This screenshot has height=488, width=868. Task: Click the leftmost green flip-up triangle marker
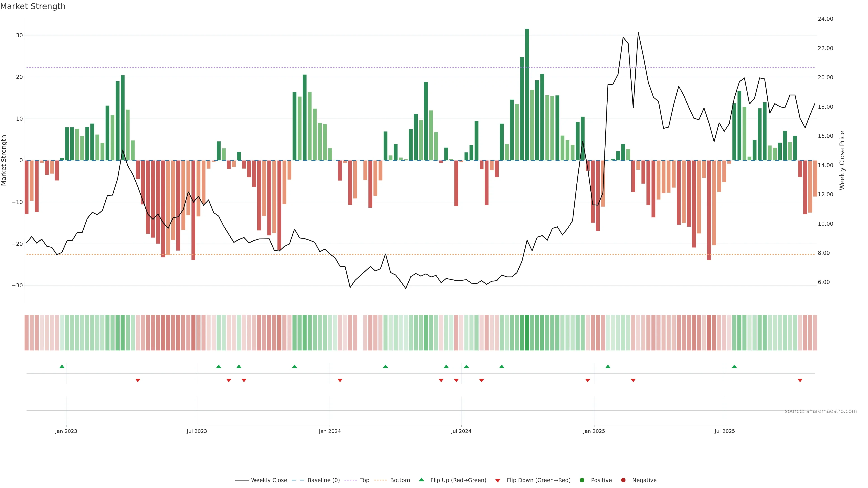click(62, 366)
